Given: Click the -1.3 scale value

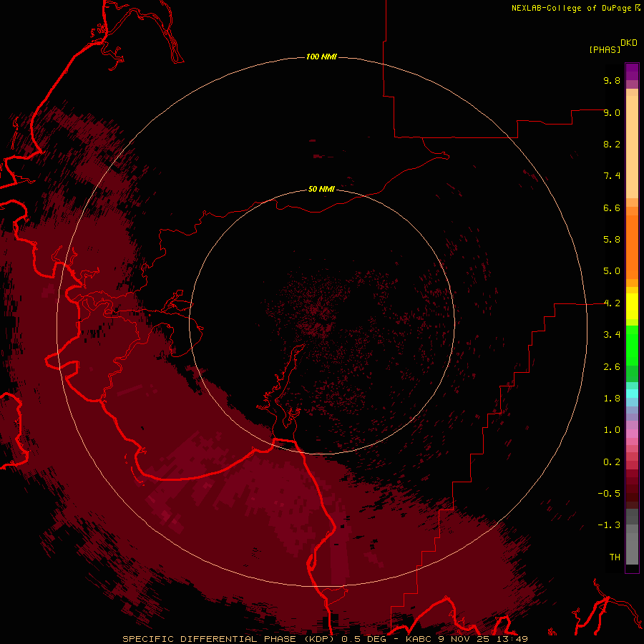Looking at the screenshot, I should point(609,525).
